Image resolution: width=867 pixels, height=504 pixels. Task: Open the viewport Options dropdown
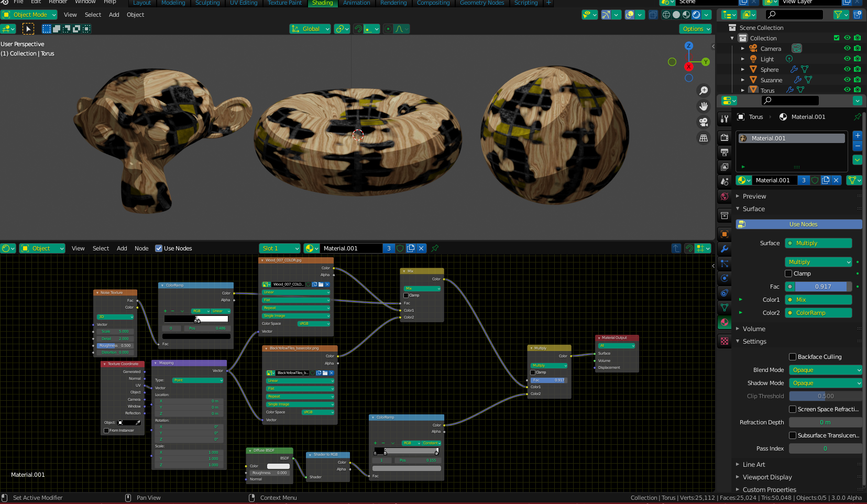click(x=696, y=29)
